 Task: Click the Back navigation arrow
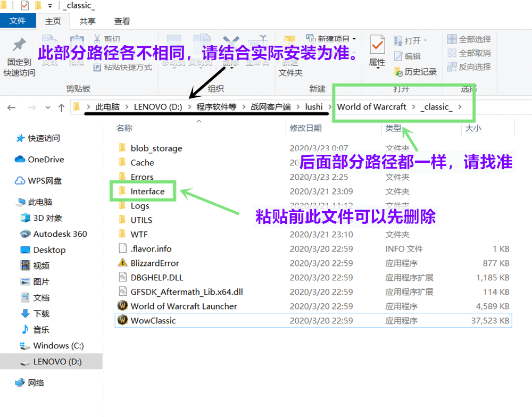point(11,107)
